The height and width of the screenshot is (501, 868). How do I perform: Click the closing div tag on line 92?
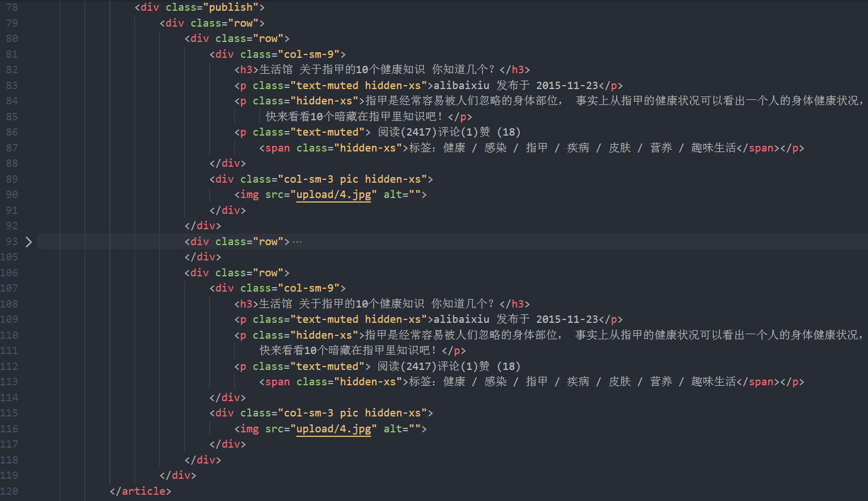pos(203,226)
